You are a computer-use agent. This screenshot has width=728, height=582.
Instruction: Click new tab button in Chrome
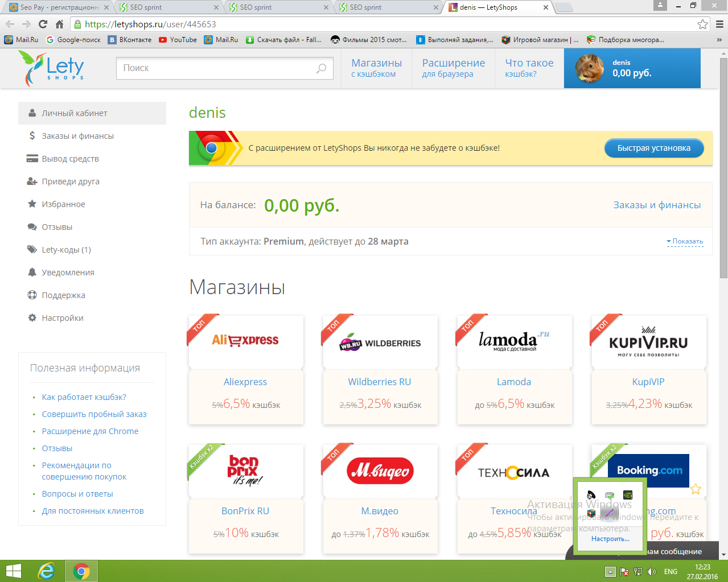point(564,7)
